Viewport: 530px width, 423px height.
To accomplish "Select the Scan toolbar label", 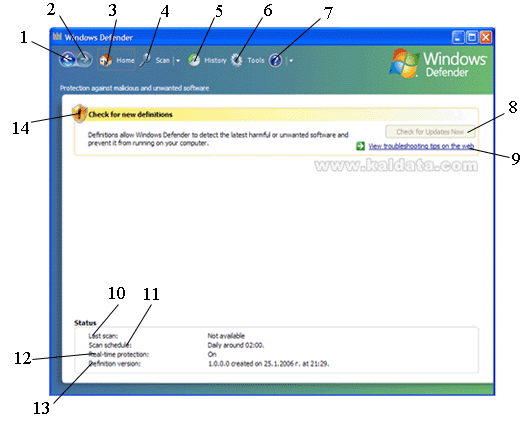I will 163,60.
